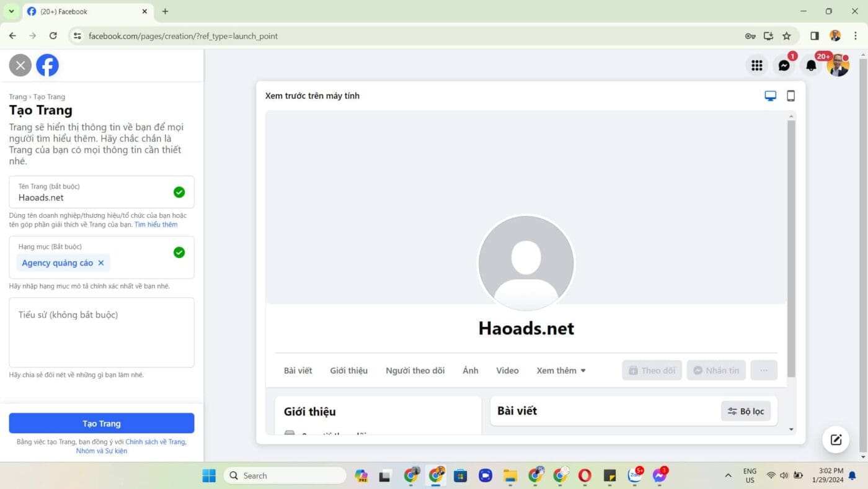Reload the page
This screenshot has height=489, width=868.
(x=53, y=36)
